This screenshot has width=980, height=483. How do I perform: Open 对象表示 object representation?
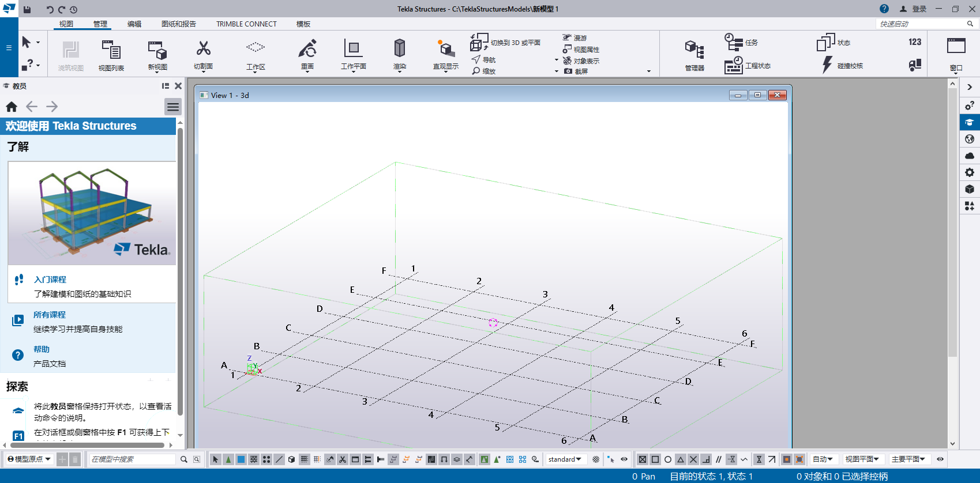[x=581, y=61]
